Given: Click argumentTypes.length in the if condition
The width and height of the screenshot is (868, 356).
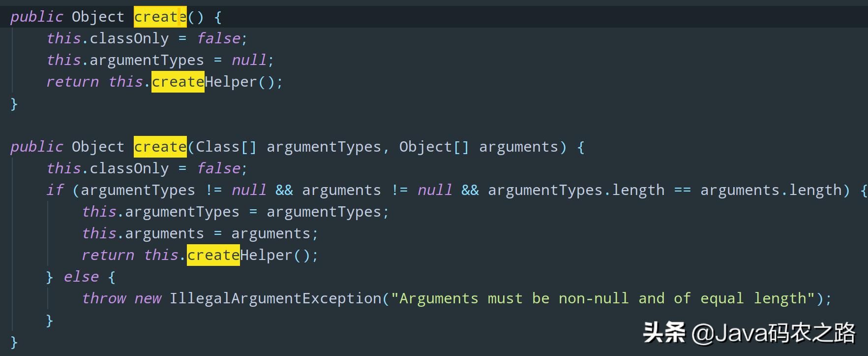Looking at the screenshot, I should pyautogui.click(x=576, y=191).
